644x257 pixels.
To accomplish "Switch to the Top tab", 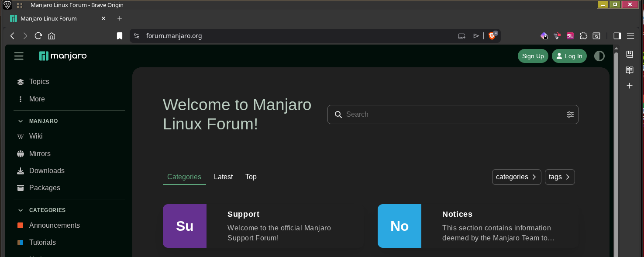I will 251,177.
